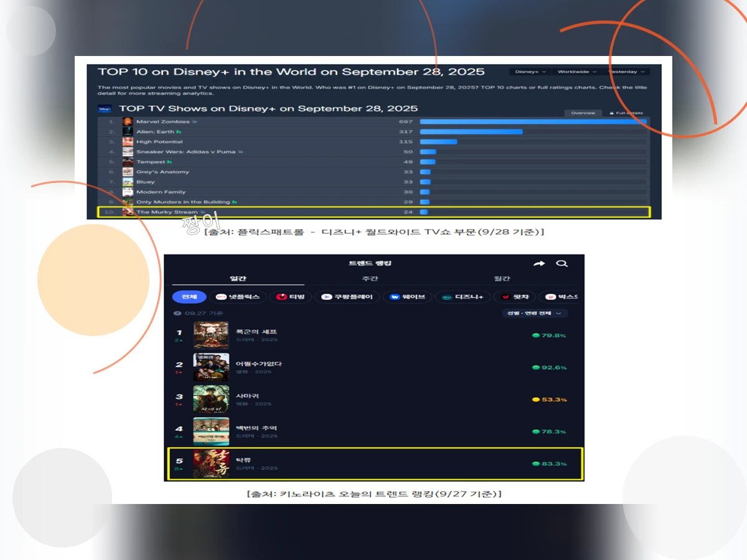Click the Alien: Earth poster thumbnail
The width and height of the screenshot is (747, 560).
(128, 132)
